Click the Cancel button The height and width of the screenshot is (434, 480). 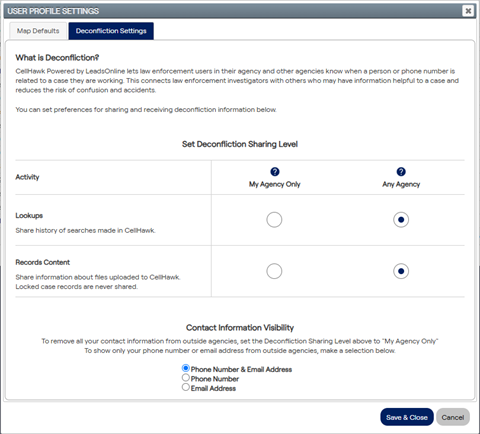point(453,417)
